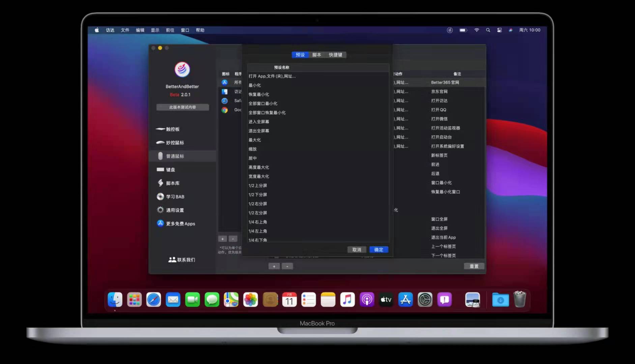Open 联系我们 contact link
The height and width of the screenshot is (364, 635).
click(182, 260)
